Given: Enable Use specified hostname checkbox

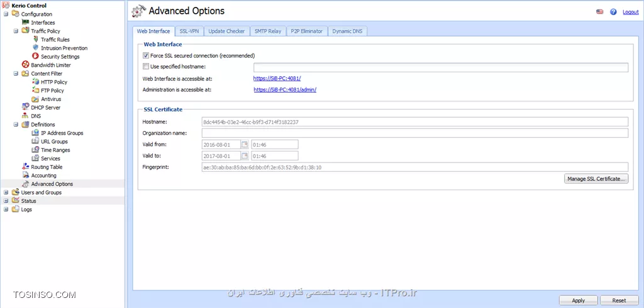Looking at the screenshot, I should (145, 66).
